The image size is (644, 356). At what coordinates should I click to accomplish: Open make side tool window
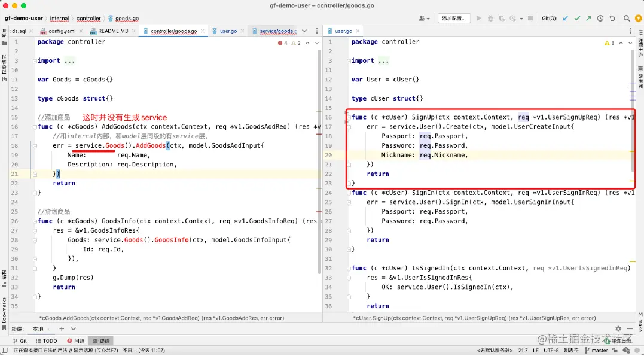point(640,322)
